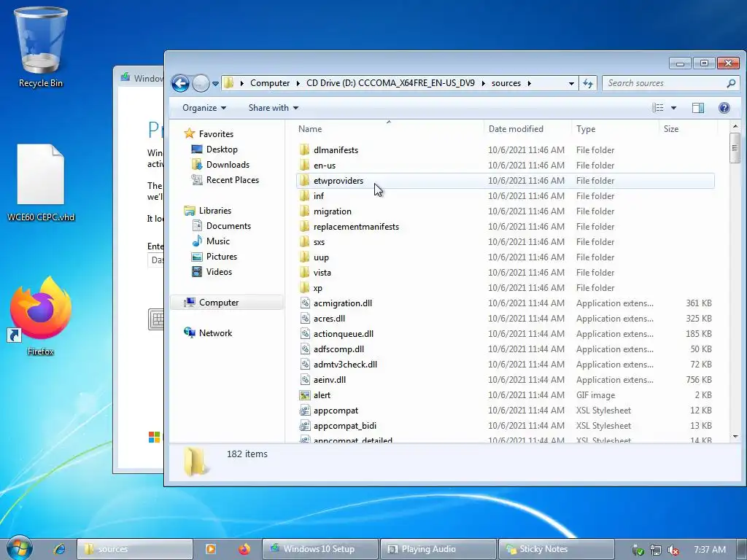747x560 pixels.
Task: Click the muted volume tray icon
Action: 673,550
